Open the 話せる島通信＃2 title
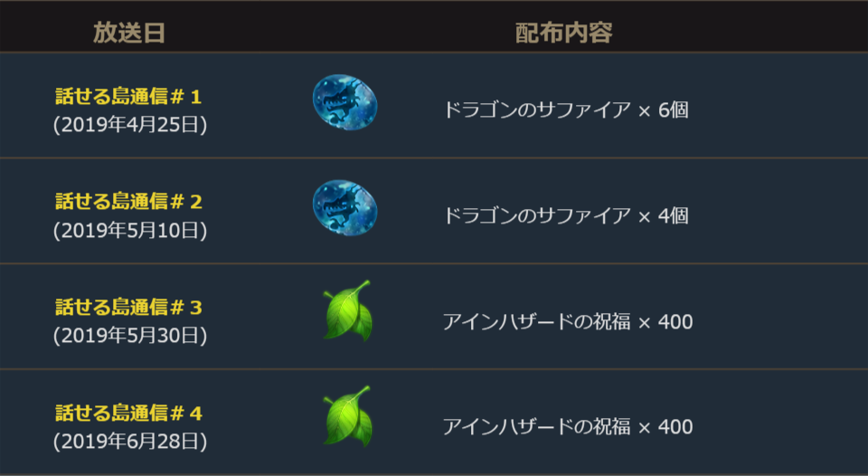Viewport: 868px width, 476px height. tap(128, 202)
